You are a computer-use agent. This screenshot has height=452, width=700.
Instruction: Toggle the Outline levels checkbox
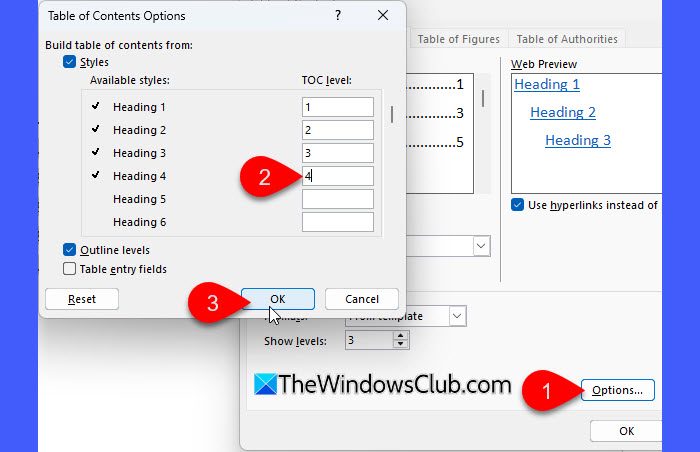tap(69, 249)
